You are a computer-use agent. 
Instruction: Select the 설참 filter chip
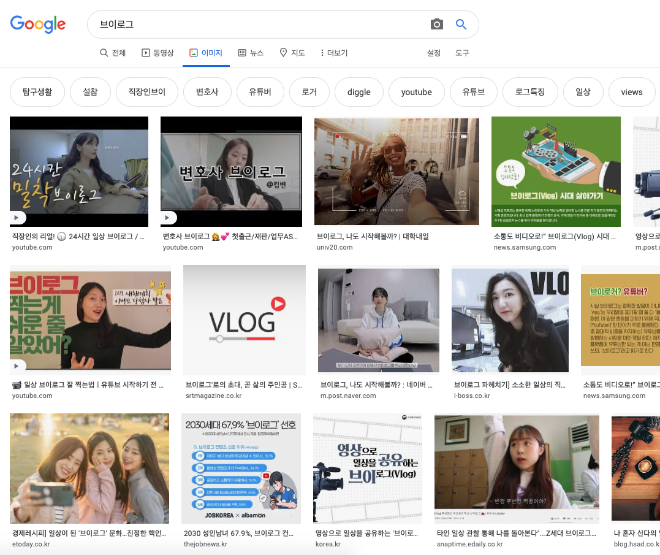(90, 92)
